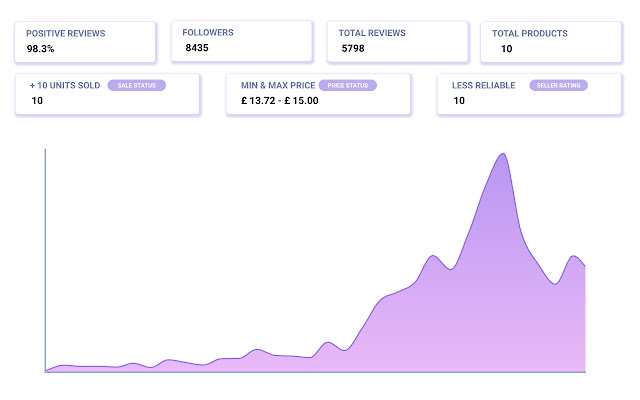This screenshot has width=640, height=400.
Task: Select the 5798 total reviews value
Action: (x=353, y=49)
